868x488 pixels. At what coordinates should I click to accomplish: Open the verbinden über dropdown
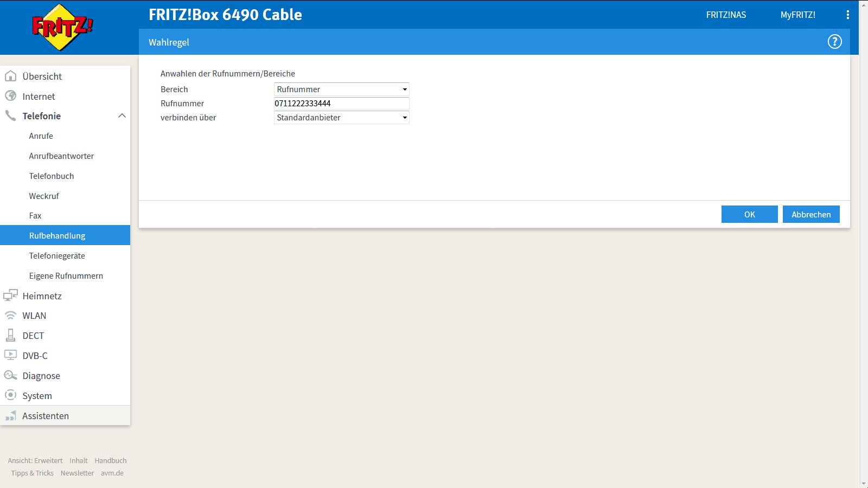point(342,118)
